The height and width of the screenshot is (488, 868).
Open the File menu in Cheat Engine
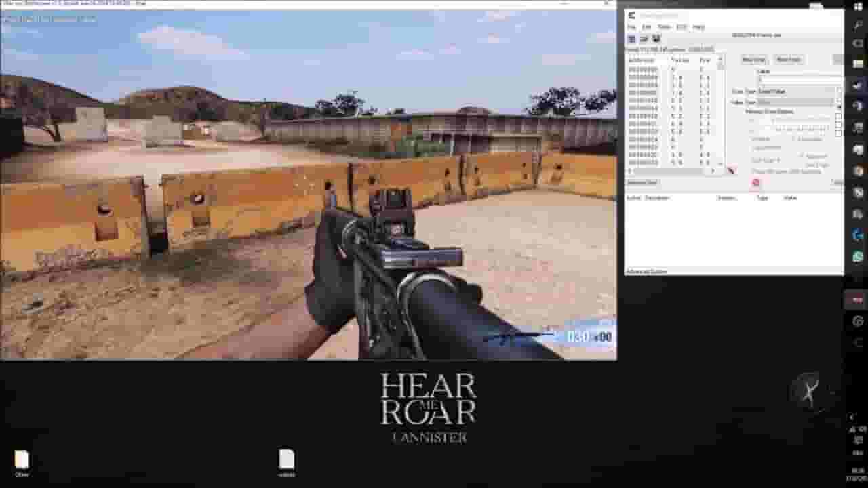click(631, 27)
